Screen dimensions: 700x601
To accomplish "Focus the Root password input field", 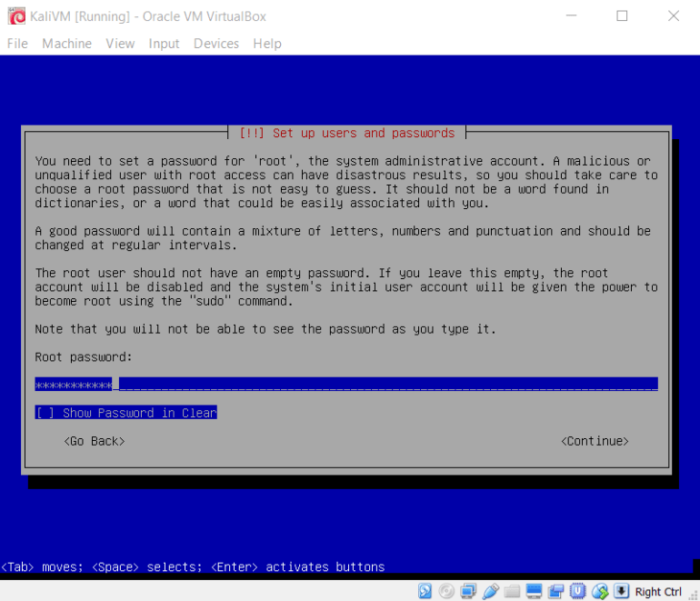I will (346, 384).
